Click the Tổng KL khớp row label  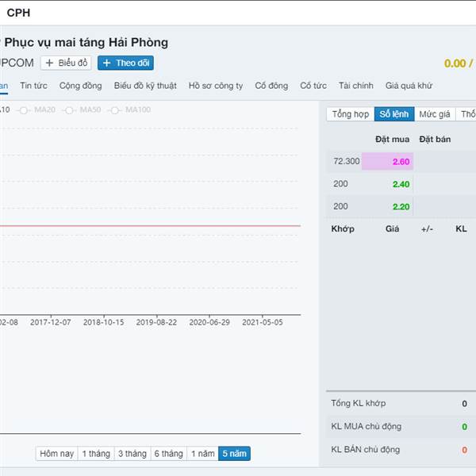(x=359, y=403)
